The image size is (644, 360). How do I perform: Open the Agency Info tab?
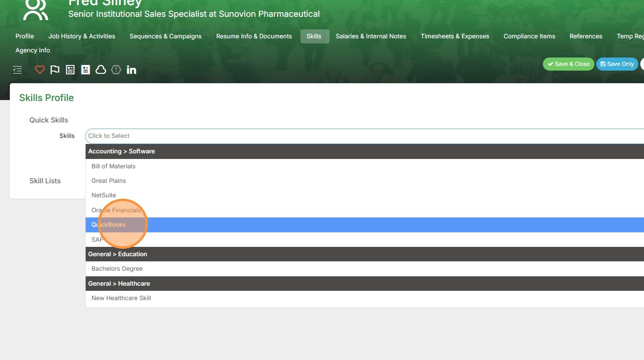33,50
